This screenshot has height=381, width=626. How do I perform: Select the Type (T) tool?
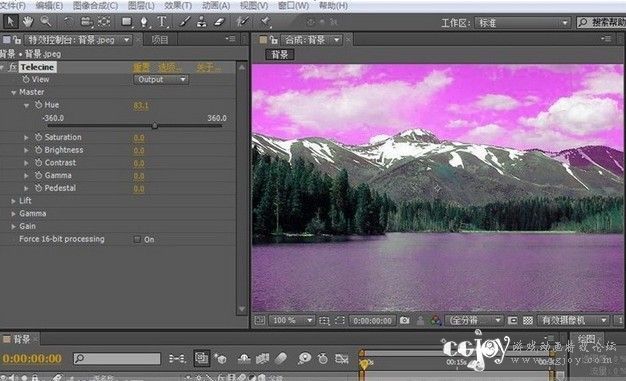coord(162,22)
